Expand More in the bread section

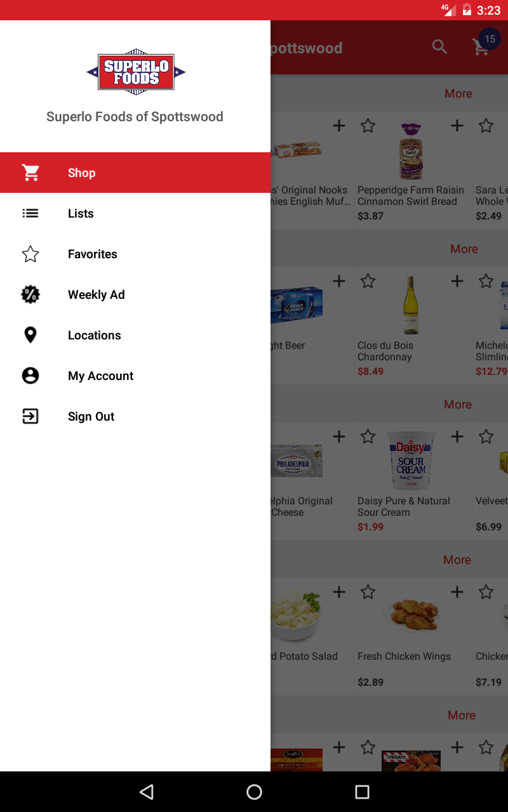click(x=458, y=93)
